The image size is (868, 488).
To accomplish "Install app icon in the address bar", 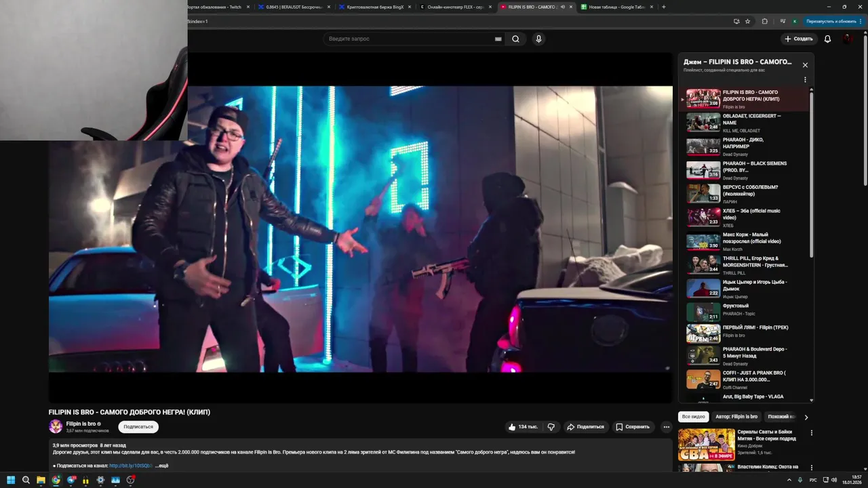I will 736,21.
